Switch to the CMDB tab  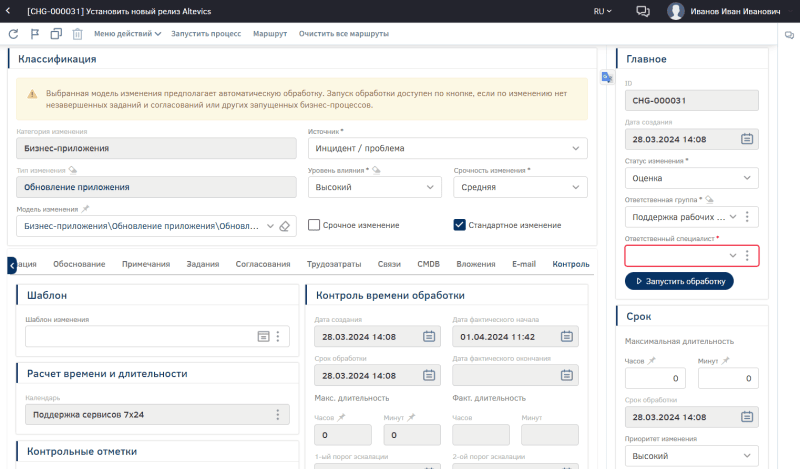pyautogui.click(x=428, y=264)
